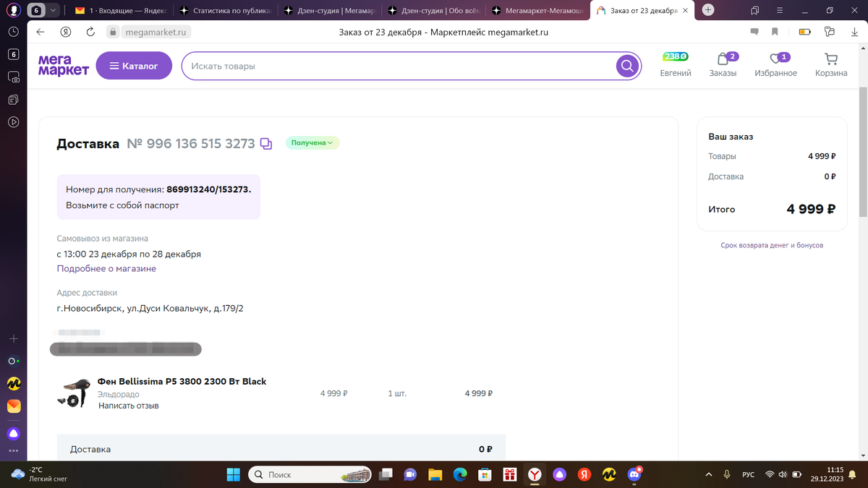Open history clock icon in left sidebar
The width and height of the screenshot is (868, 488).
(14, 32)
